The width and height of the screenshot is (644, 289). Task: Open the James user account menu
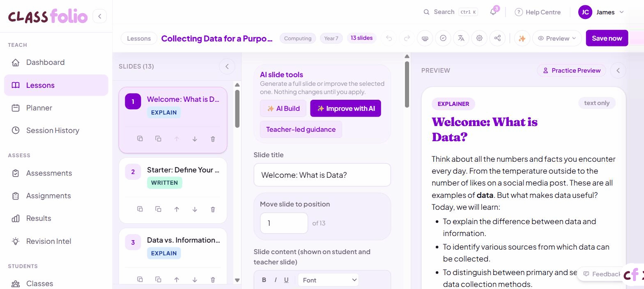(x=602, y=12)
